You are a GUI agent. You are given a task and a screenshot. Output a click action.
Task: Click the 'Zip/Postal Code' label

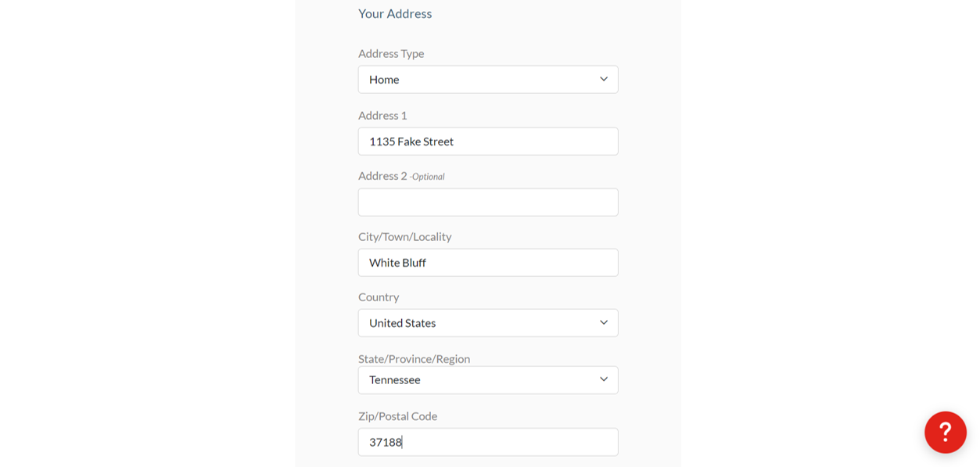coord(397,415)
